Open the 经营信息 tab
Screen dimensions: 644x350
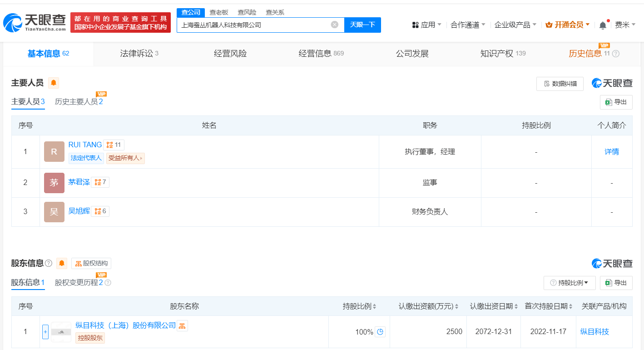pyautogui.click(x=321, y=54)
